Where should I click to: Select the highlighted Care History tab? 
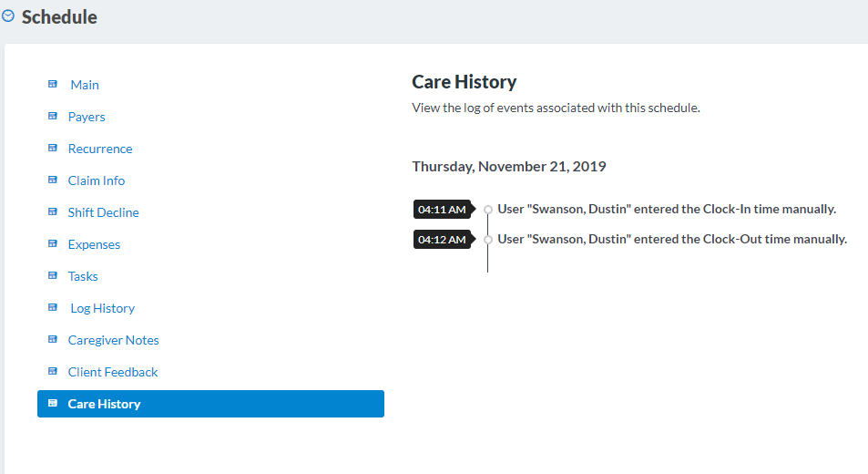click(x=210, y=404)
